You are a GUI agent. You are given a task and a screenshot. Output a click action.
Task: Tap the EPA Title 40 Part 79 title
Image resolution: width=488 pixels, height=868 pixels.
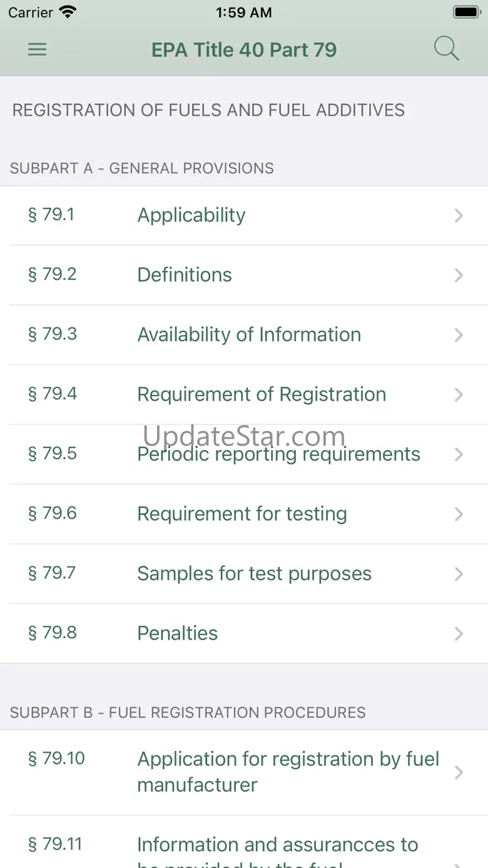[x=244, y=49]
